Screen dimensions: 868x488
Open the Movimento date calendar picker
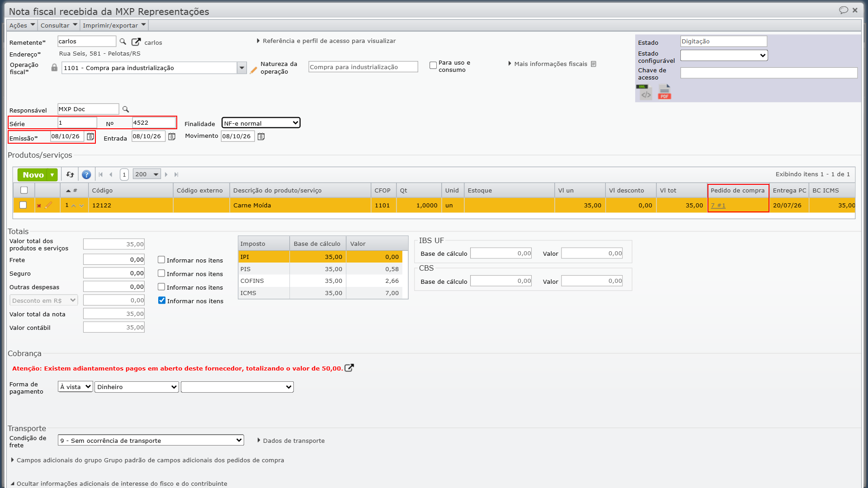[x=261, y=136]
